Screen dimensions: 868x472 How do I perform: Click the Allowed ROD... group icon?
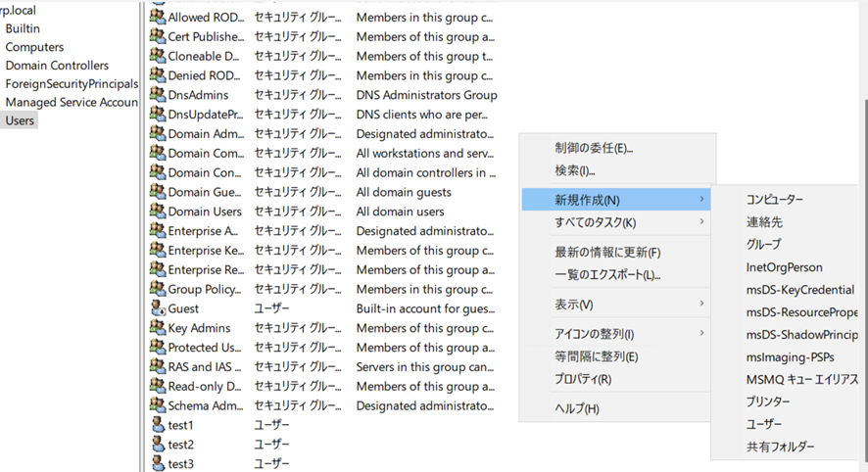[158, 18]
